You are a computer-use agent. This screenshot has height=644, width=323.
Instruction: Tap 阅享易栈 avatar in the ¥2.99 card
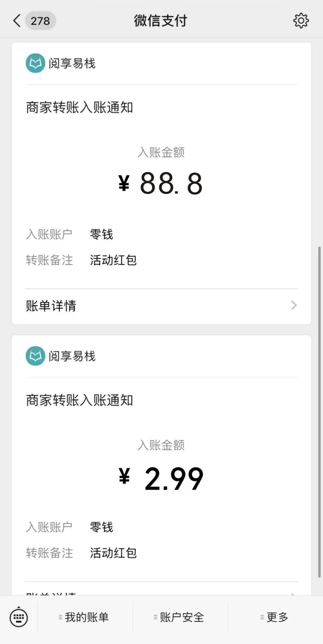pos(35,356)
